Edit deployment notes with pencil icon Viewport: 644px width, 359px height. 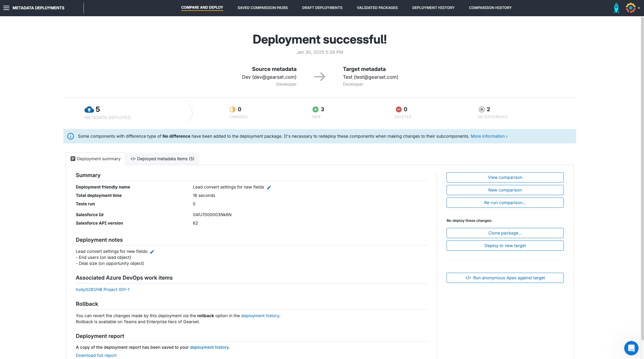(x=152, y=252)
